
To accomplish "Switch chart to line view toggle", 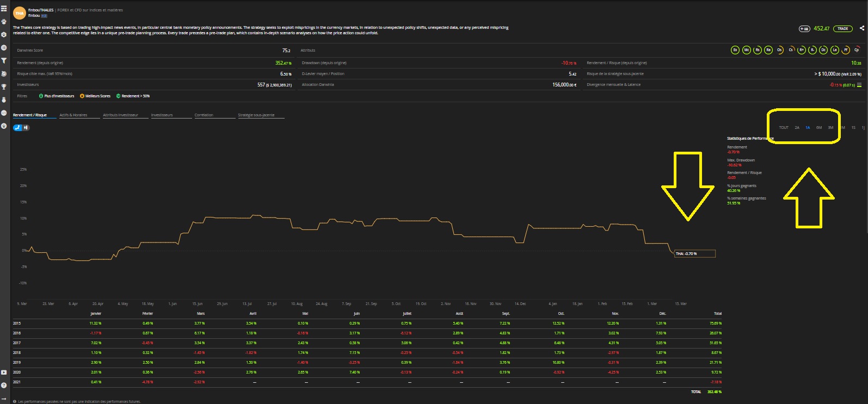I will (17, 128).
